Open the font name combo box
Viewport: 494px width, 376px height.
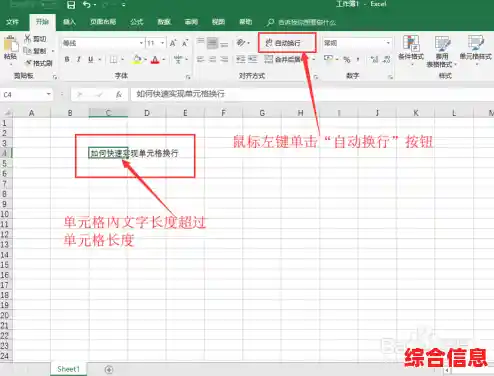[x=103, y=43]
